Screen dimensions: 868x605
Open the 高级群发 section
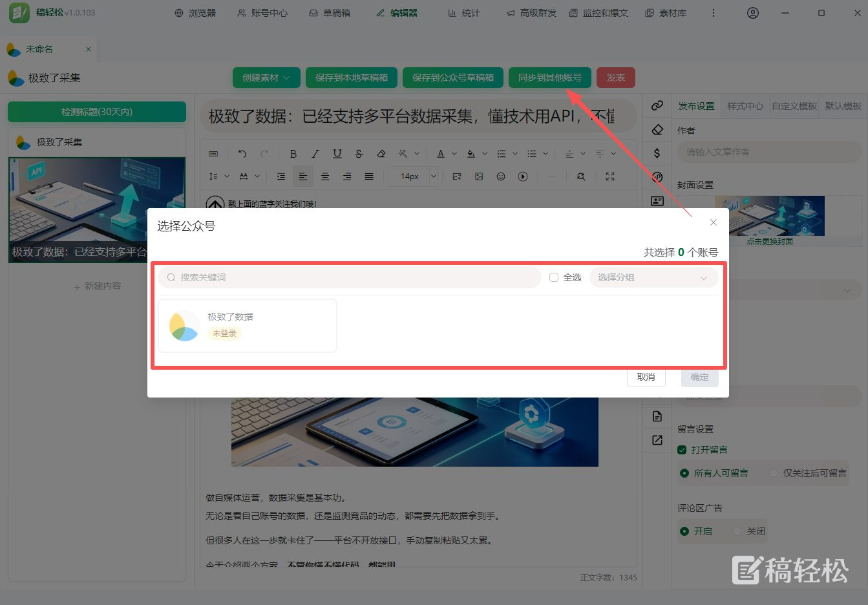(x=531, y=13)
